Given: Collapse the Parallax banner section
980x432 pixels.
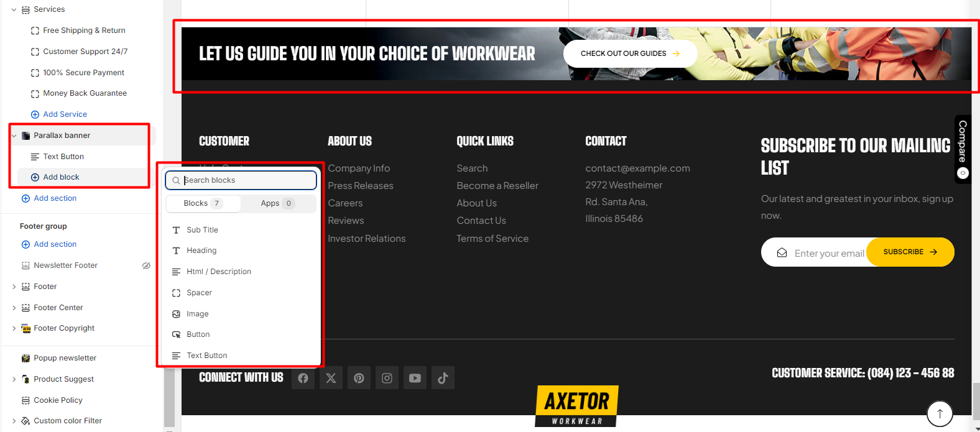Looking at the screenshot, I should 14,136.
